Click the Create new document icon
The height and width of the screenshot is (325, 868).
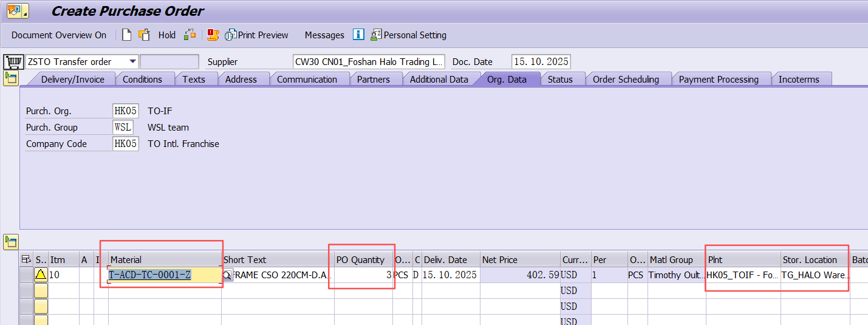tap(126, 35)
